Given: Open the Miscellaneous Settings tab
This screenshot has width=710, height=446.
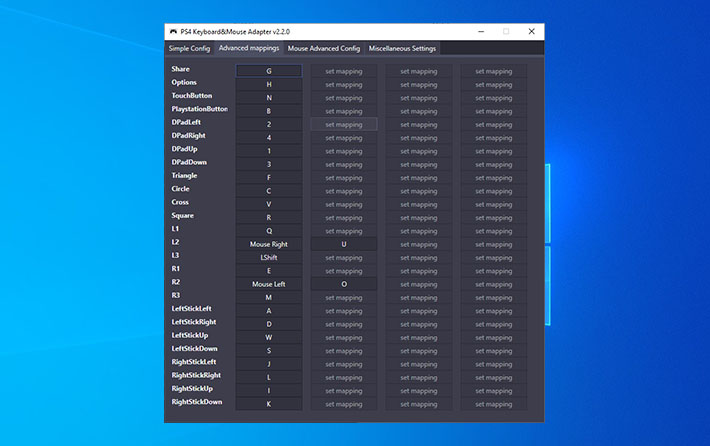Looking at the screenshot, I should (x=402, y=48).
